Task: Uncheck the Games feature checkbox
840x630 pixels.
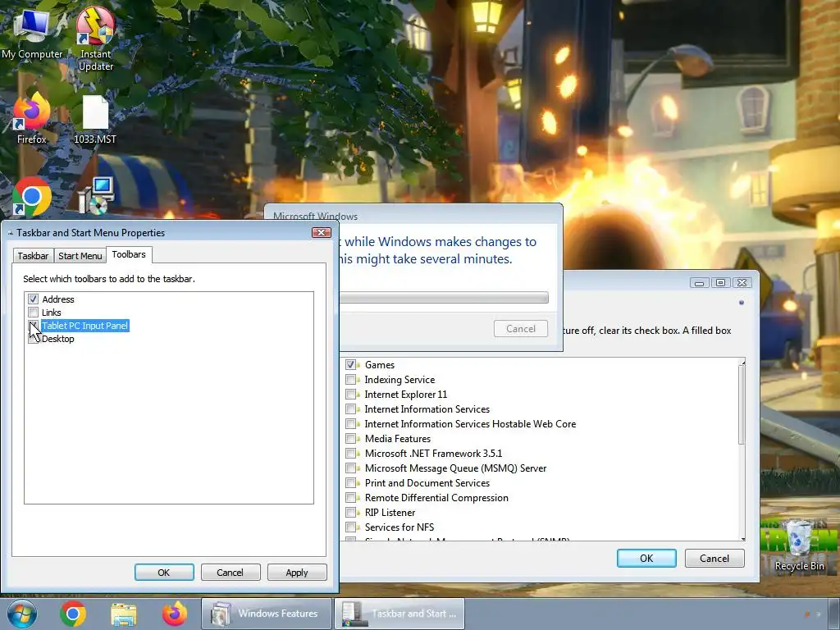Action: pyautogui.click(x=351, y=365)
